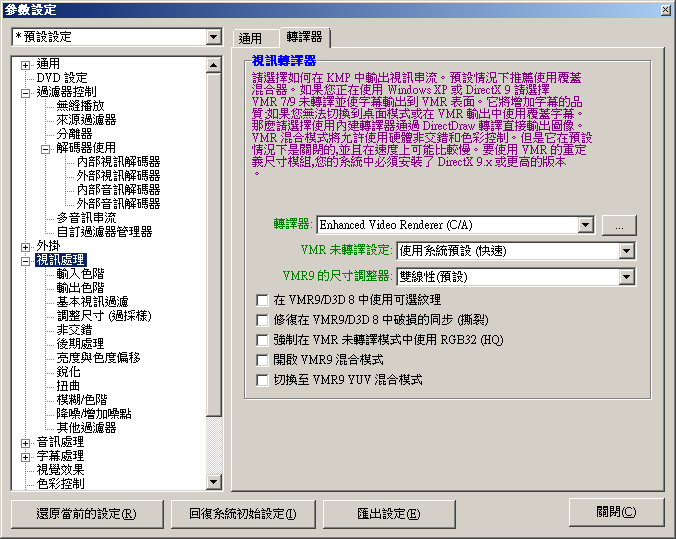The image size is (676, 539).
Task: Select 內部視訊解碼器 in the tree
Action: pyautogui.click(x=119, y=162)
